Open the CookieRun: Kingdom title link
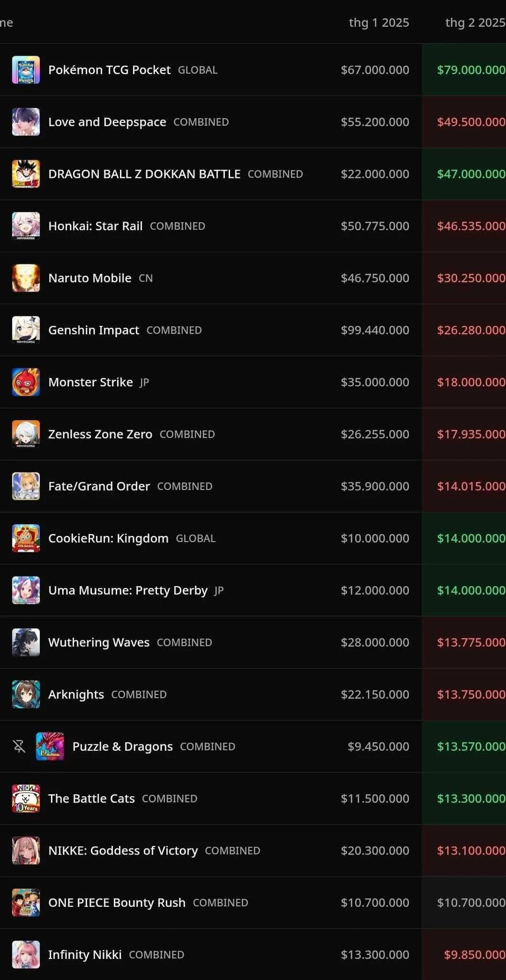The image size is (506, 980). [109, 538]
